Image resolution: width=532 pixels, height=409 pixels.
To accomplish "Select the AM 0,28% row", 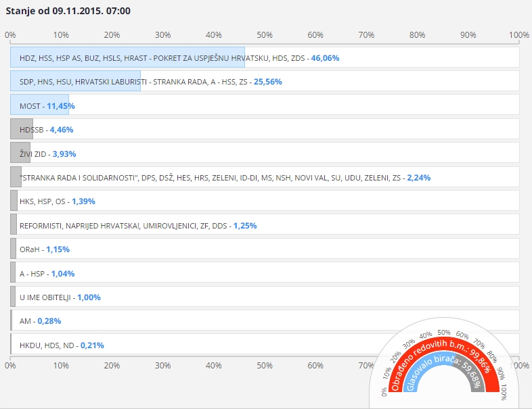I will (265, 320).
